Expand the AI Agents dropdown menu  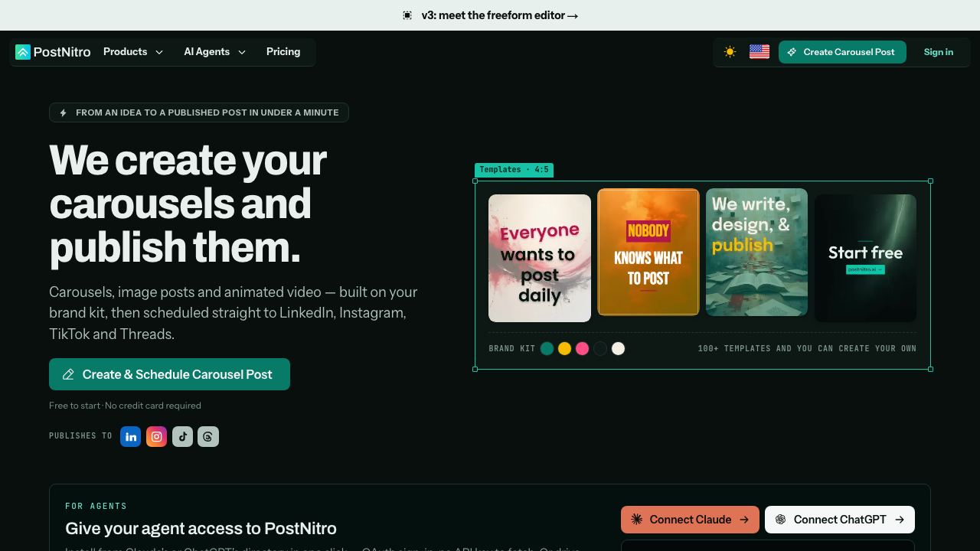215,52
